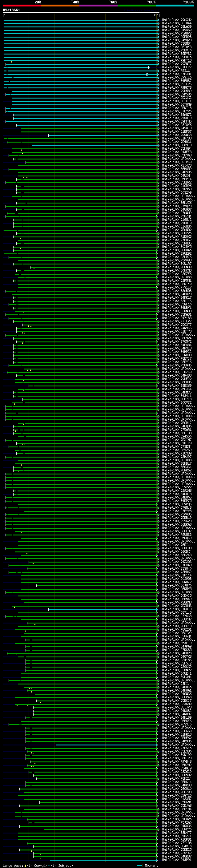
Task: Select hit label UniRef100_C1N7B3
Action: click(x=176, y=139)
